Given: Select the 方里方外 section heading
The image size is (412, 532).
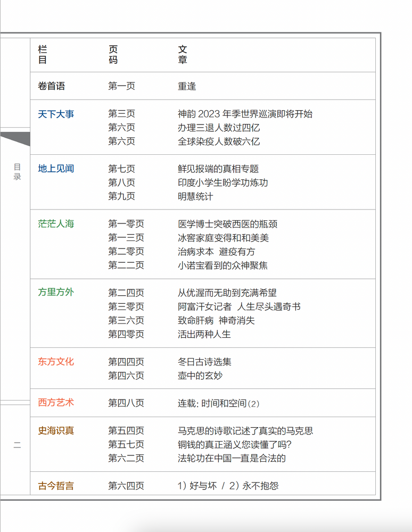Looking at the screenshot, I should [x=56, y=292].
